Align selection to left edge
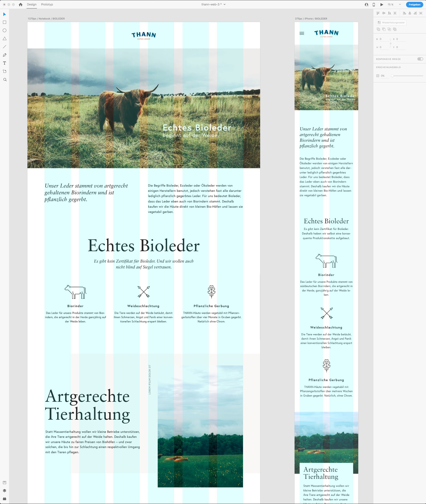 point(404,13)
